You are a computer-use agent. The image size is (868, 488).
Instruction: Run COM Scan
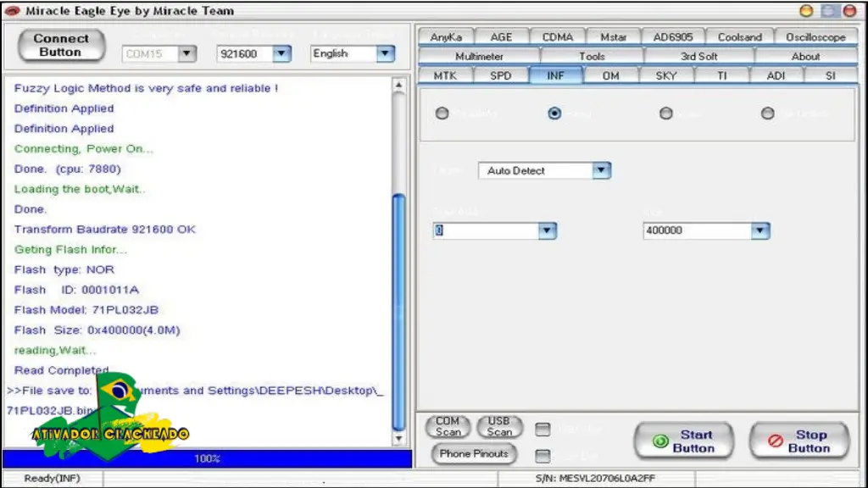tap(448, 427)
